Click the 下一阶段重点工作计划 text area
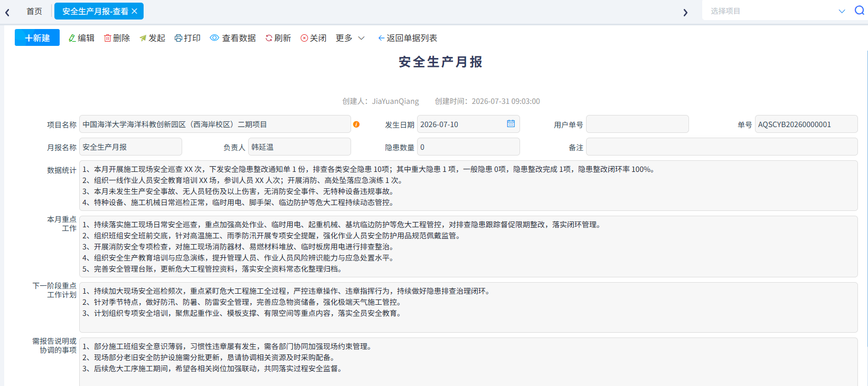 (468, 307)
